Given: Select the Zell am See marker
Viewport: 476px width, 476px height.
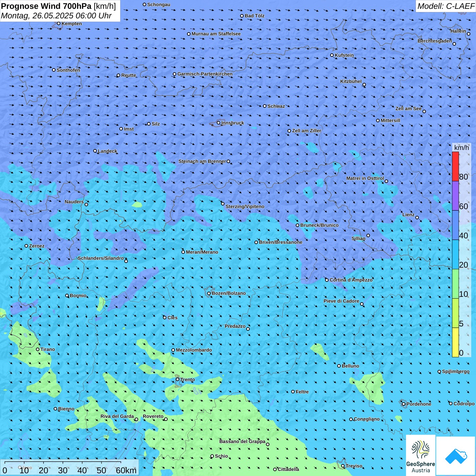Looking at the screenshot, I should [424, 111].
